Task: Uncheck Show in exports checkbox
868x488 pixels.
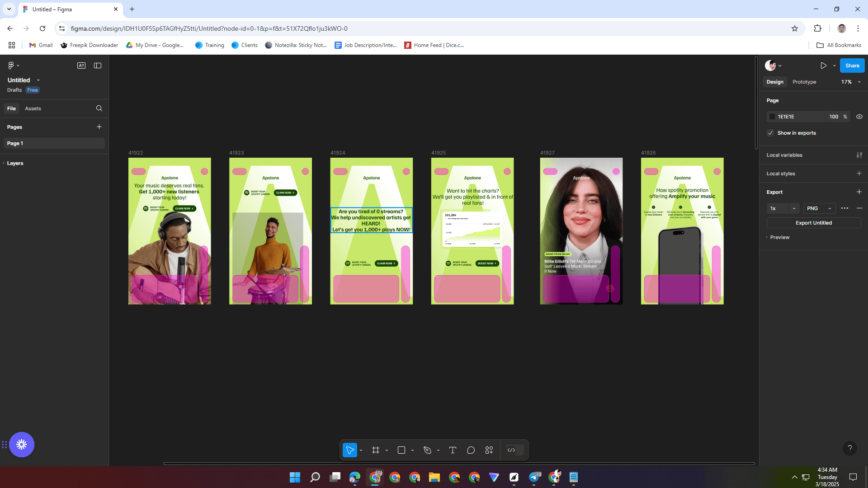Action: [770, 133]
